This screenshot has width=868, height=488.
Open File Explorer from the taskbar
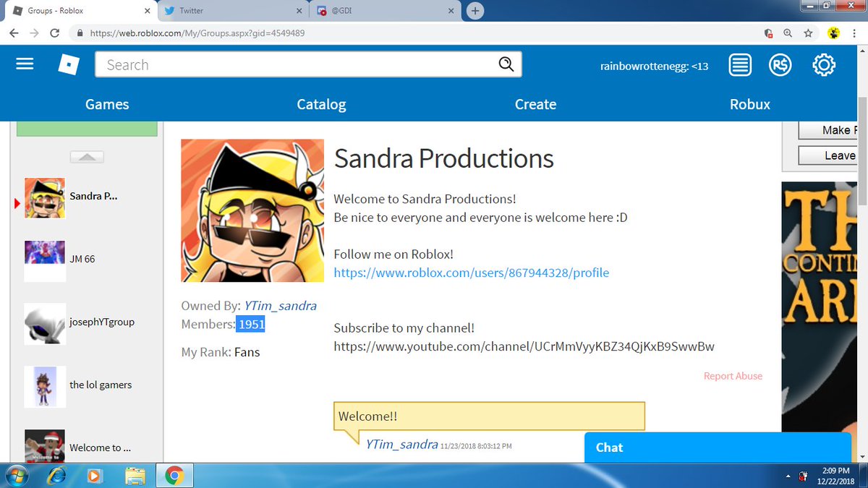pos(135,476)
